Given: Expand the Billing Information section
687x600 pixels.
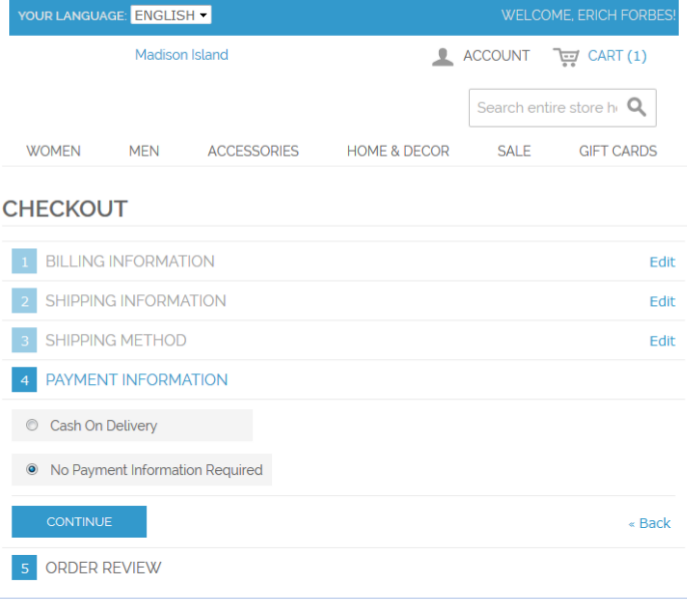Looking at the screenshot, I should [130, 262].
